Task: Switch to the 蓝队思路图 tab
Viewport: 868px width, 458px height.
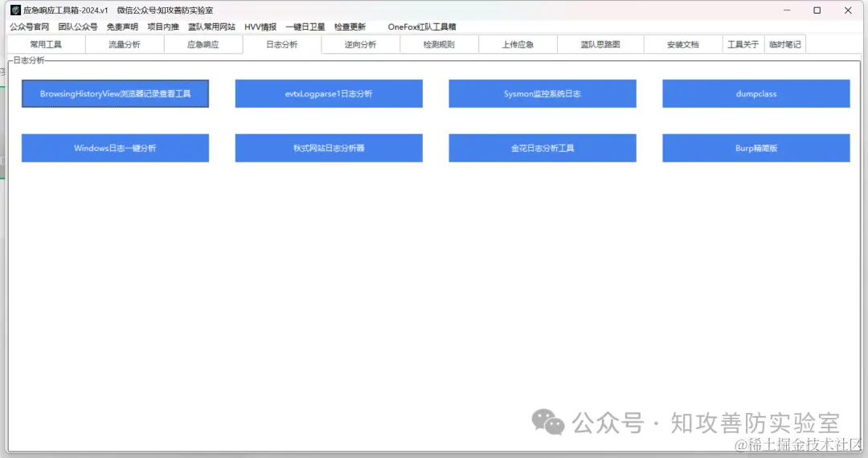Action: click(x=600, y=44)
